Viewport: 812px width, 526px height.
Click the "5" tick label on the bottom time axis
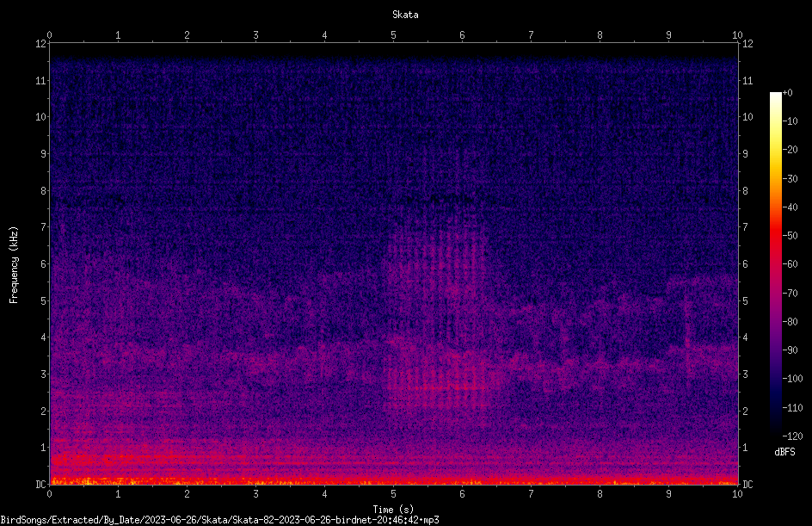(x=394, y=494)
